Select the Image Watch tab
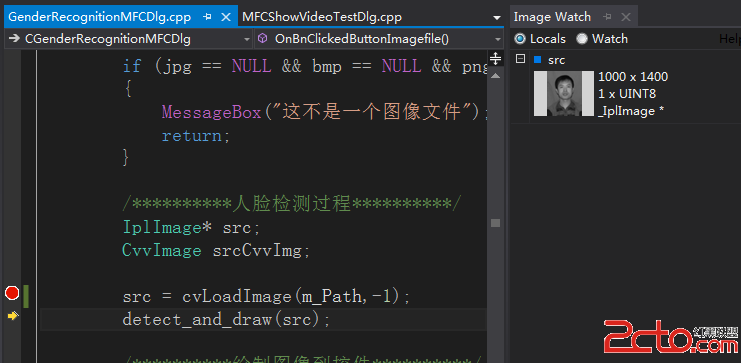Screen dimensions: 741x363 click(x=552, y=17)
